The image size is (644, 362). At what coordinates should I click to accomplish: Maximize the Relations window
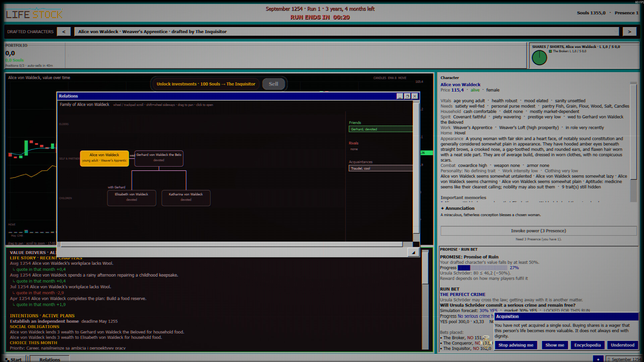[x=407, y=96]
